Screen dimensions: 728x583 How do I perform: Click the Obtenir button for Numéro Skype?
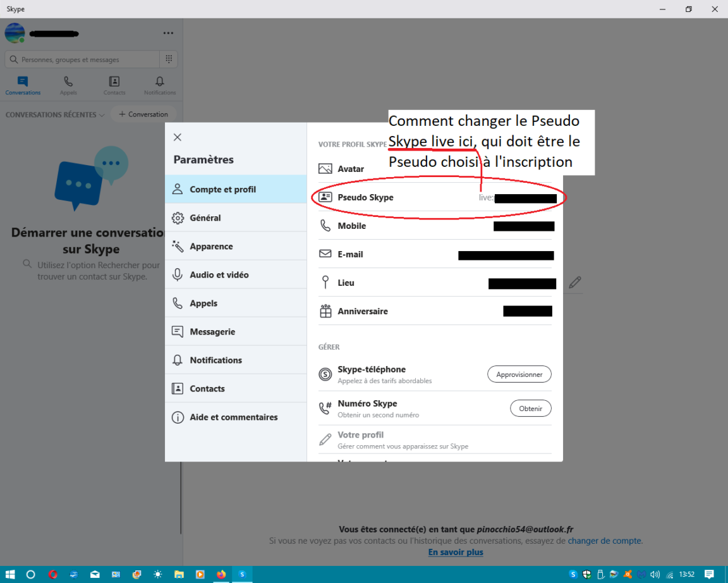(530, 408)
